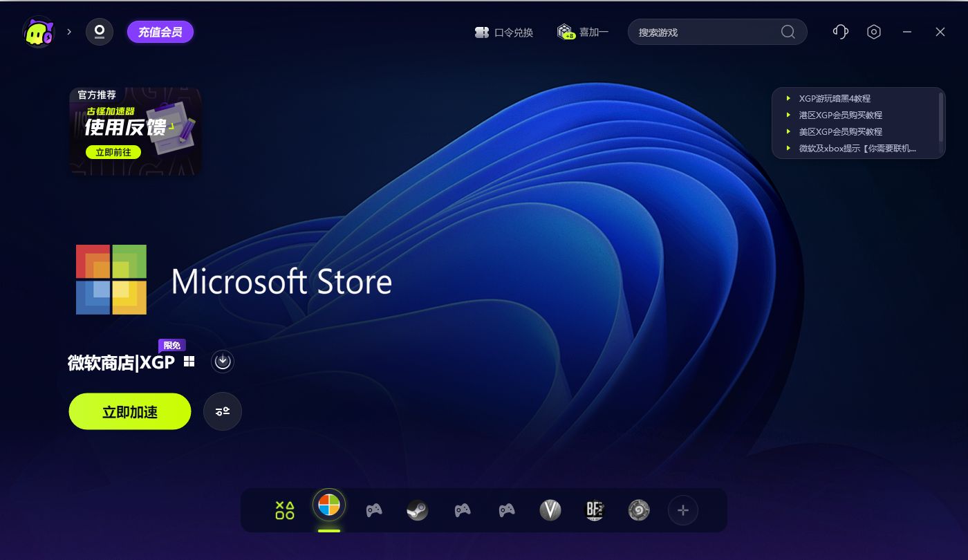Click 立即前往 on the feedback banner
This screenshot has width=968, height=560.
coord(113,152)
